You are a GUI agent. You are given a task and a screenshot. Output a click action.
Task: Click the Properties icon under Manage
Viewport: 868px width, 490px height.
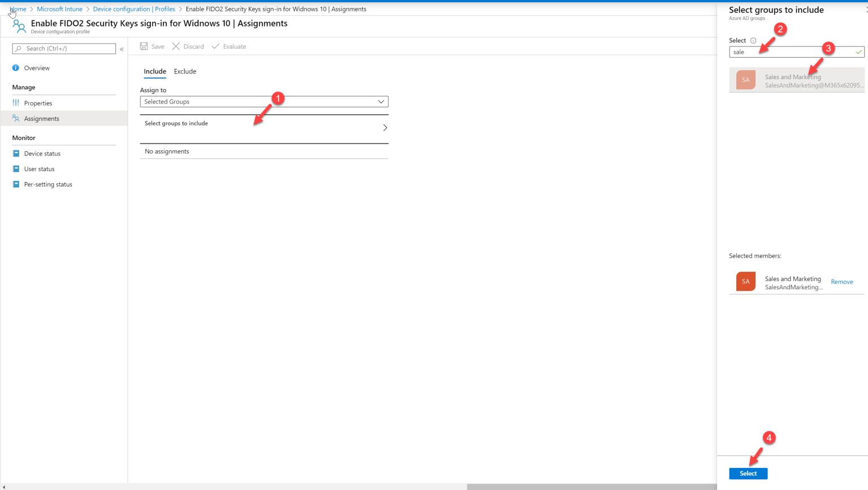[16, 103]
